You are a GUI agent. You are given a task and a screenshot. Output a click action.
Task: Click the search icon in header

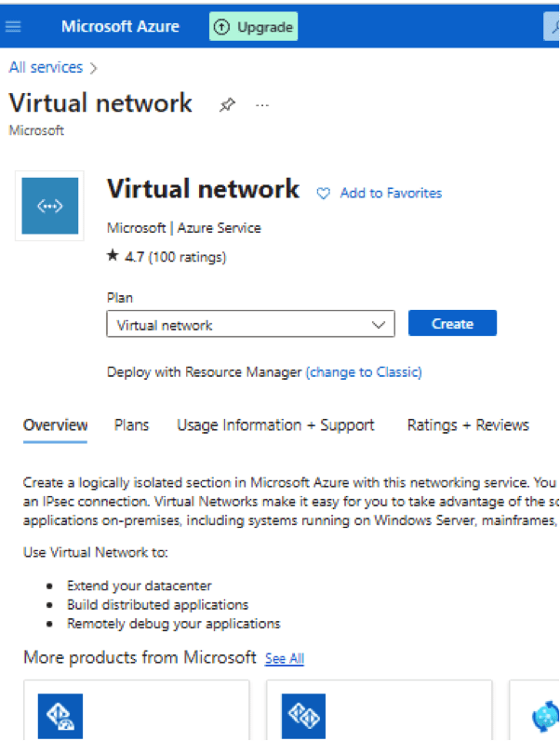click(552, 27)
